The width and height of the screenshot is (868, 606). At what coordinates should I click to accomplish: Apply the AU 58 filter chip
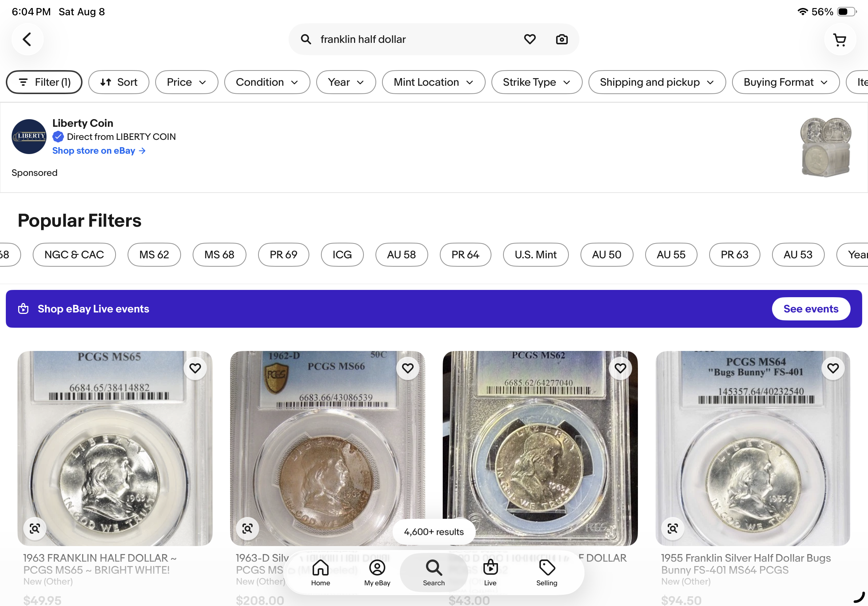click(402, 255)
